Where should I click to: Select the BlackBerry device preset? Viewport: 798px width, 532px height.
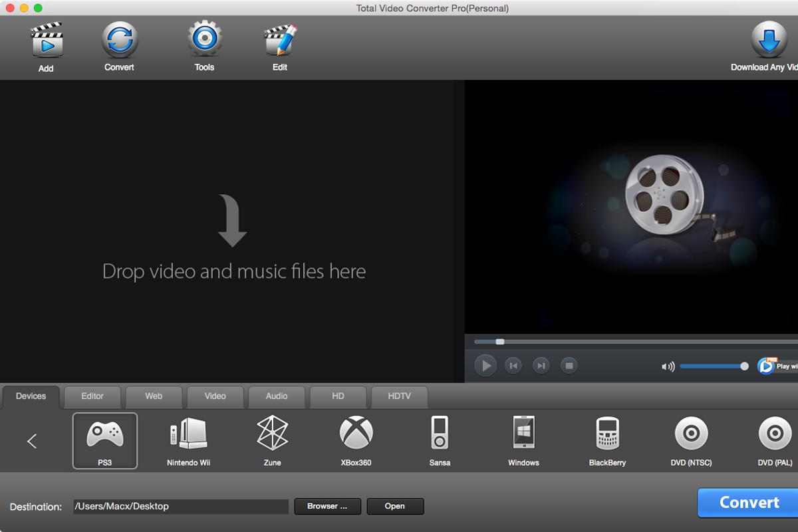coord(607,441)
